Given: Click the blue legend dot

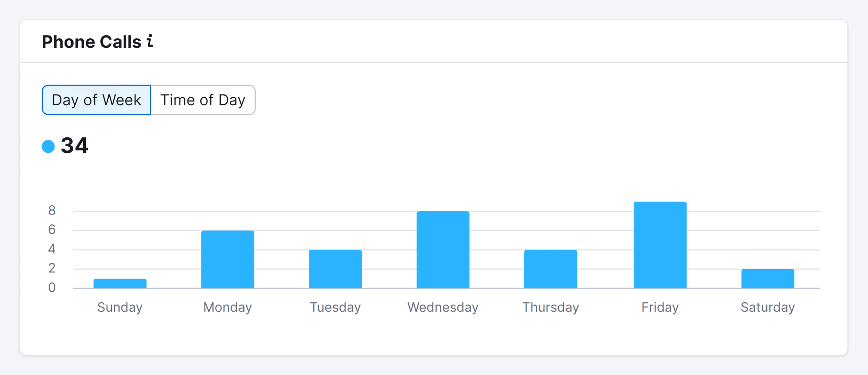Looking at the screenshot, I should point(48,146).
